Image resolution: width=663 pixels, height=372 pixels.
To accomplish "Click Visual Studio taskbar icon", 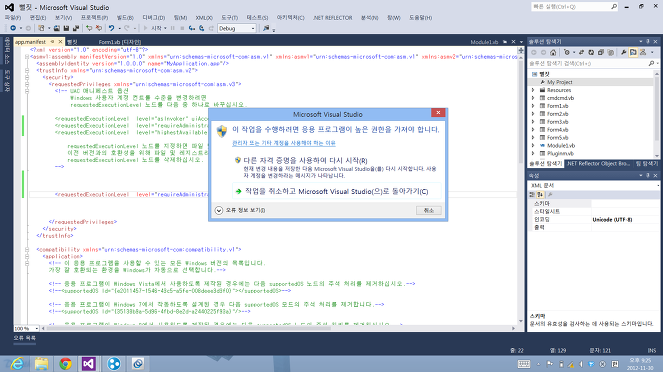I will click(x=89, y=364).
